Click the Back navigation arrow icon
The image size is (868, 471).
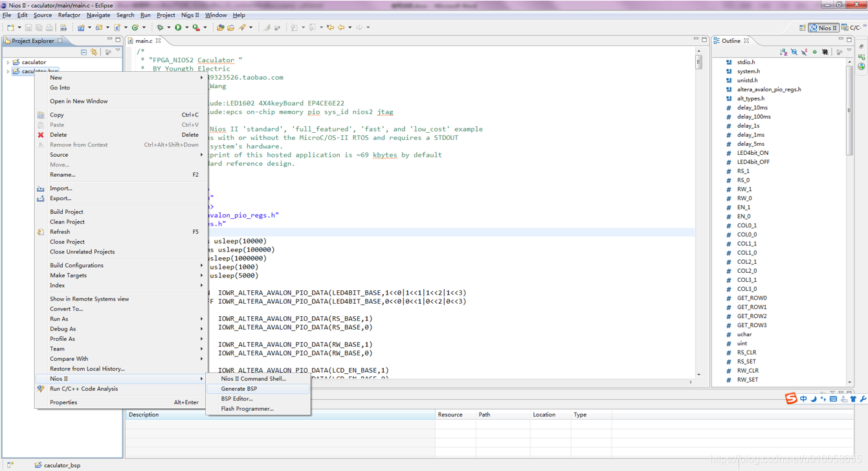341,27
